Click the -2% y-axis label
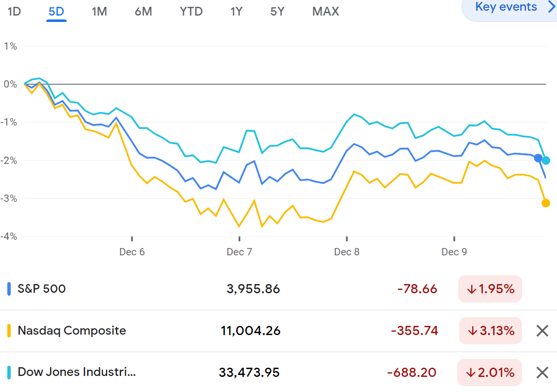This screenshot has height=392, width=557. point(9,160)
